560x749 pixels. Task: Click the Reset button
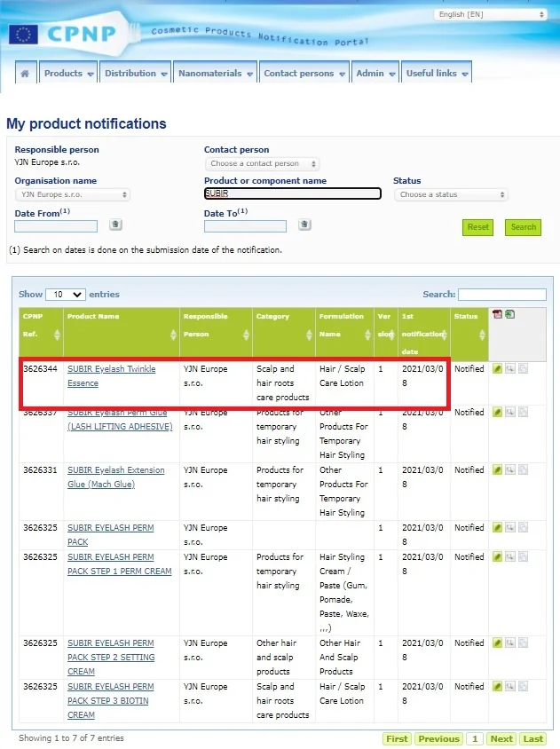coord(477,227)
